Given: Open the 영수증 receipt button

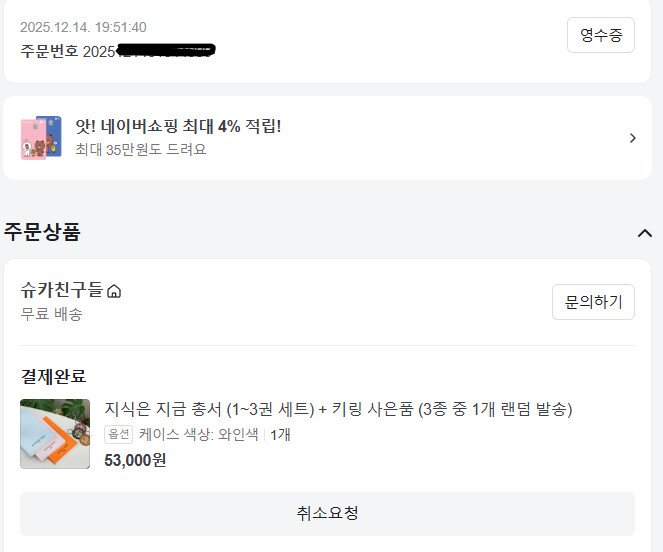Looking at the screenshot, I should coord(600,35).
